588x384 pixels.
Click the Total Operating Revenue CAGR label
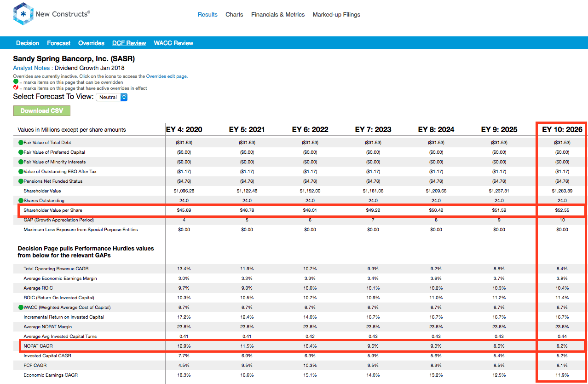click(x=56, y=269)
